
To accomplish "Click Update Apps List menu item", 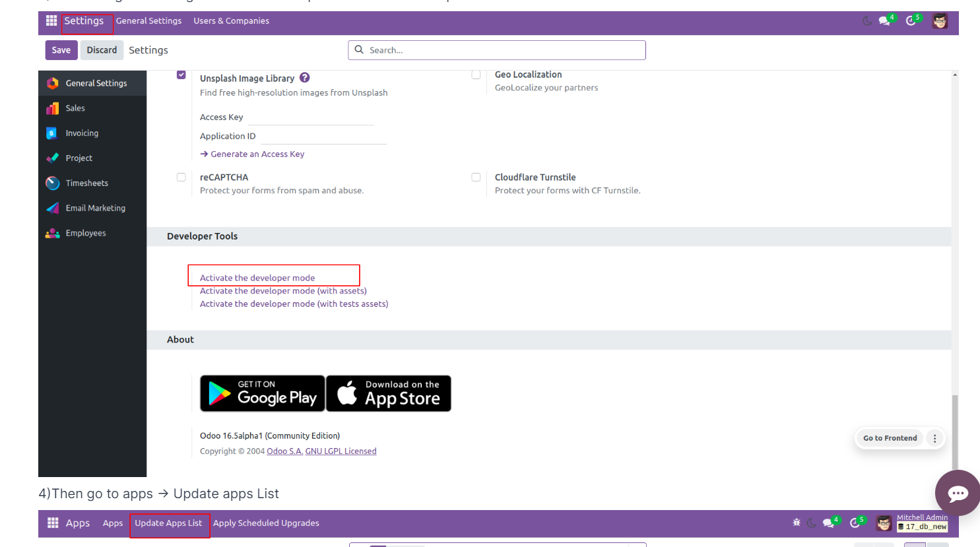I will pos(168,523).
